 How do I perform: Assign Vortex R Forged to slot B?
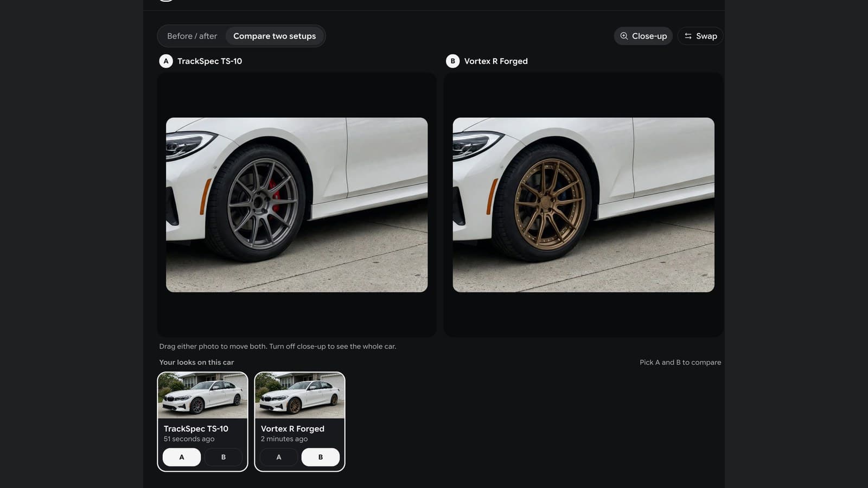click(320, 457)
